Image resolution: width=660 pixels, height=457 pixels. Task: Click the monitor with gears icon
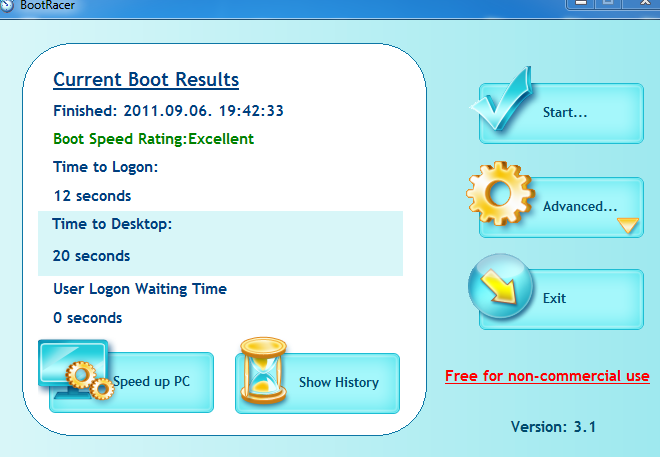click(76, 370)
